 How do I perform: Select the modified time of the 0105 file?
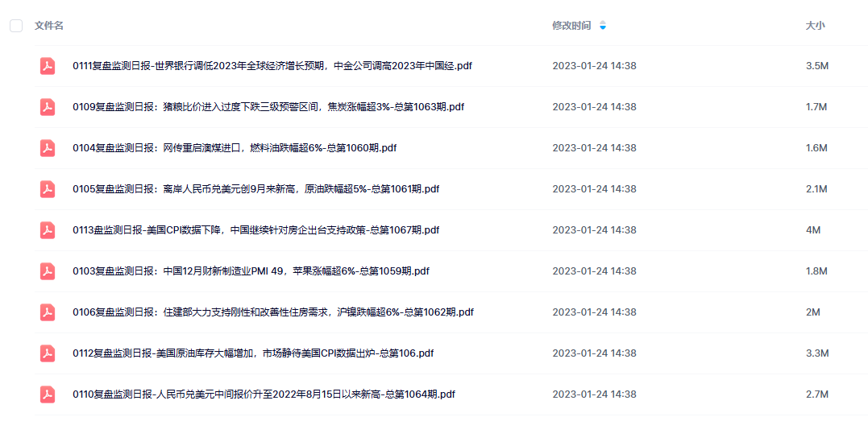point(594,189)
